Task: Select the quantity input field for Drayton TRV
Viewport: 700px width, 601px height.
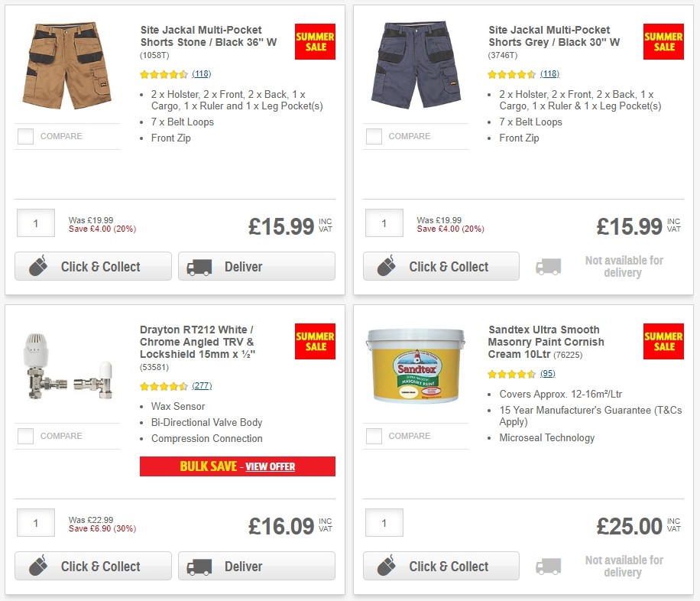Action: pos(35,523)
